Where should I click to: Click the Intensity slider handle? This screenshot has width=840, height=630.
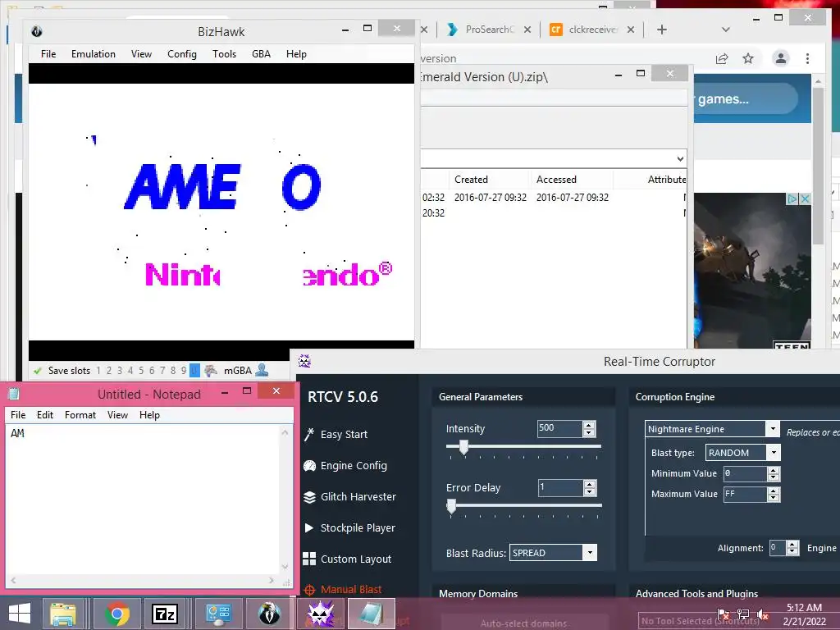464,447
